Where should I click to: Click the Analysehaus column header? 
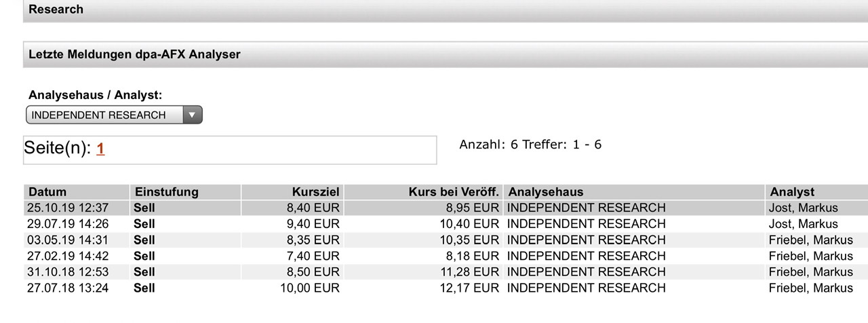click(546, 192)
